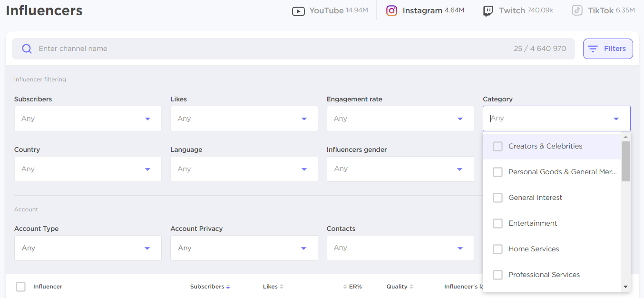Viewport: 644px width, 298px height.
Task: Click the sort arrows beside Subscribers column
Action: pos(228,287)
